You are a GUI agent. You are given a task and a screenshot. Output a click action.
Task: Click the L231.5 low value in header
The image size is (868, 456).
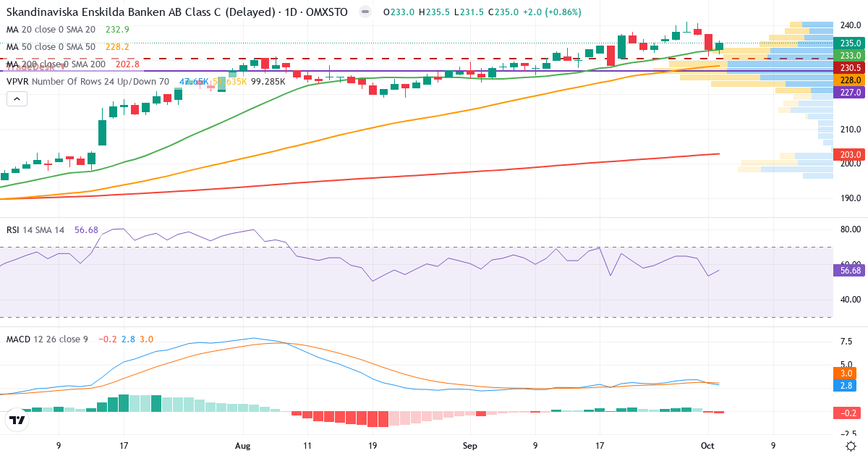click(469, 12)
